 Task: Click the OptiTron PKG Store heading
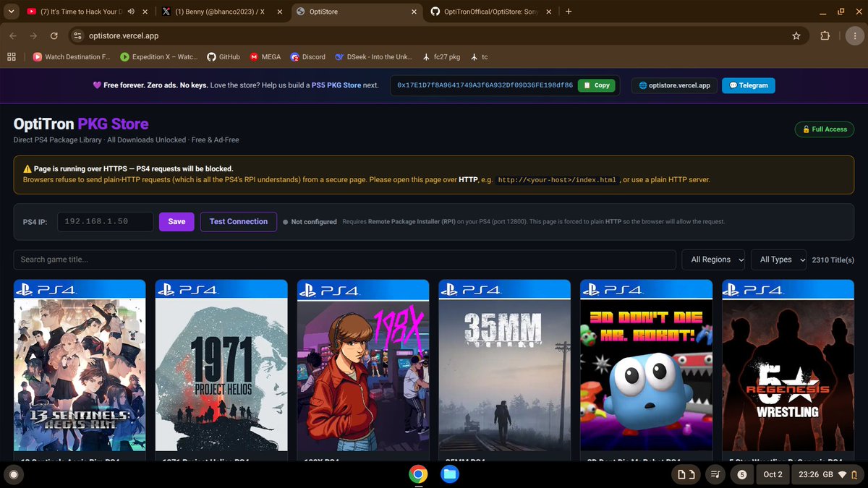click(81, 124)
